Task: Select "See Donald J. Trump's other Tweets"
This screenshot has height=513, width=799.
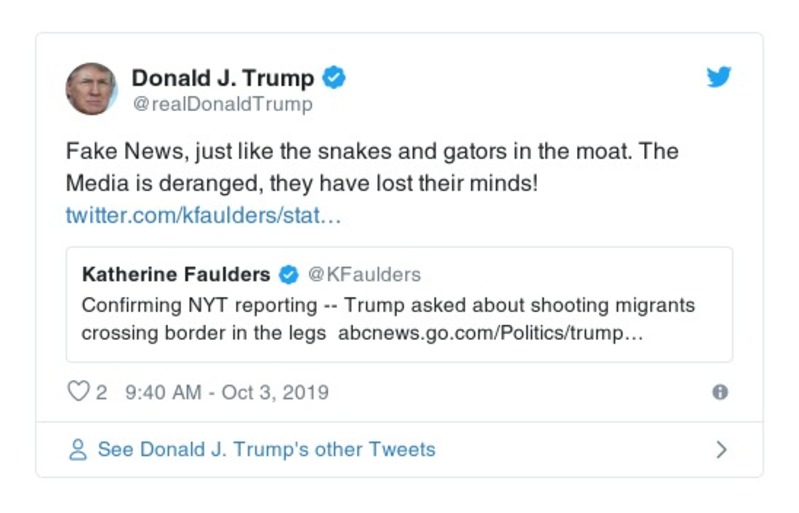Action: (x=266, y=449)
